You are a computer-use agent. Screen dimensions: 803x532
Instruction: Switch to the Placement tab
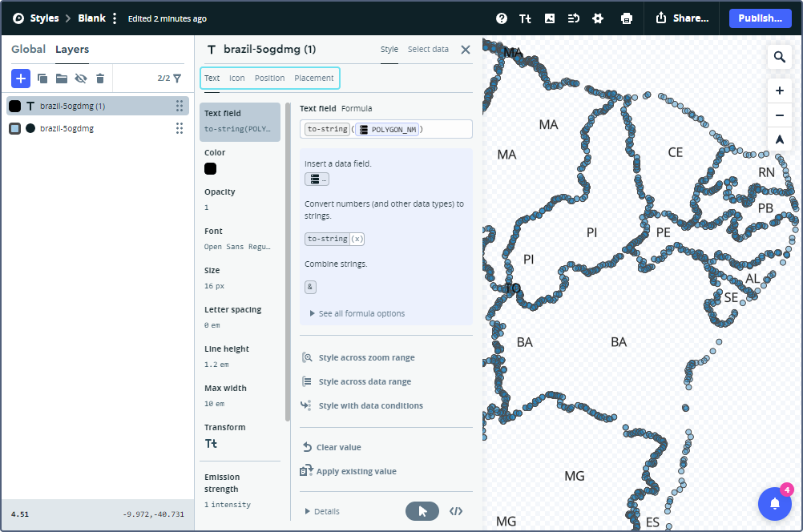pos(313,78)
